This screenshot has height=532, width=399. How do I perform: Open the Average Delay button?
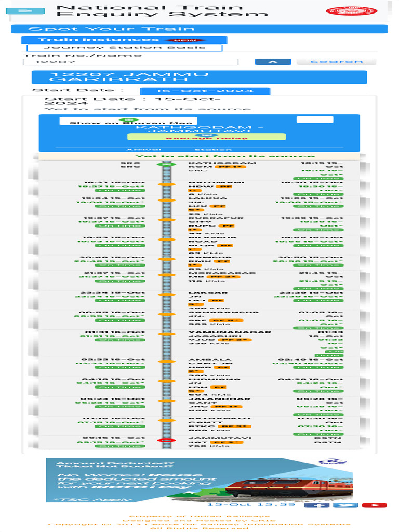click(207, 137)
